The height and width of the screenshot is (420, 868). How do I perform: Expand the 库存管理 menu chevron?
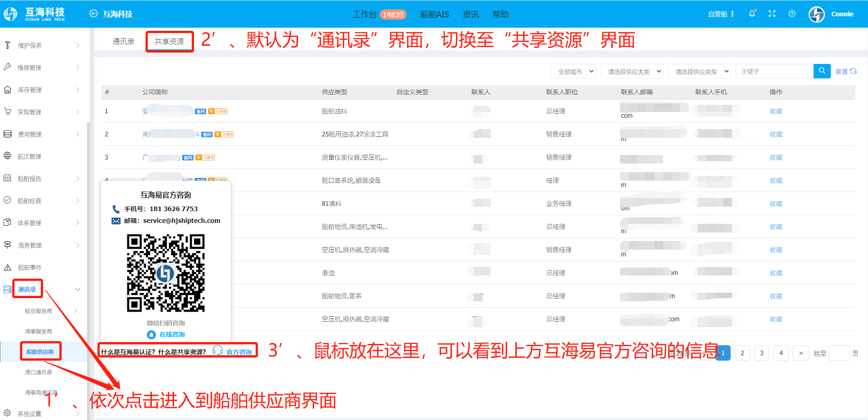click(x=78, y=90)
